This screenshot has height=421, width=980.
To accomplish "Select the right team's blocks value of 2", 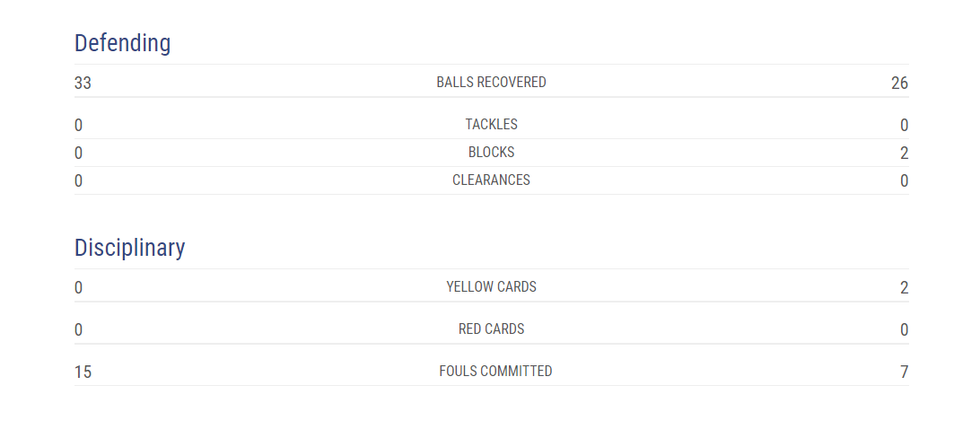I will (904, 153).
